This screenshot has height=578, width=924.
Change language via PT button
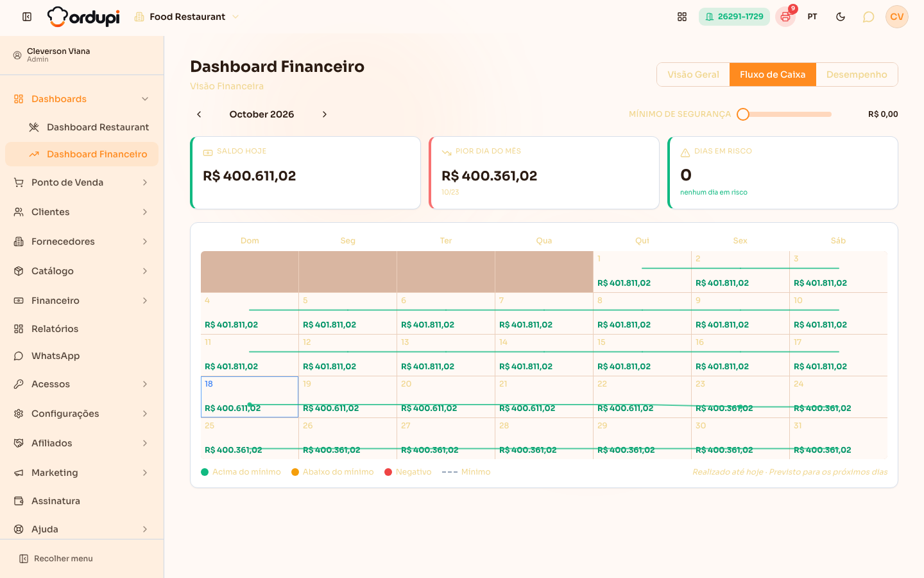tap(812, 17)
